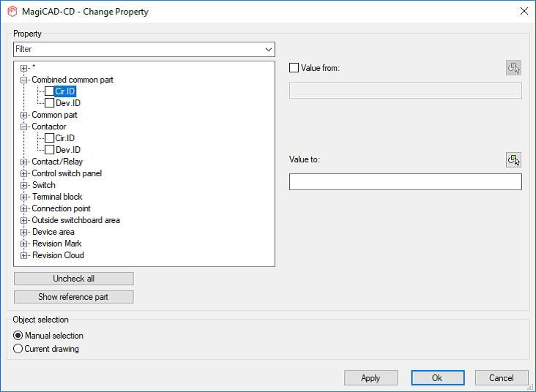536x392 pixels.
Task: Click the Value from text field
Action: pyautogui.click(x=406, y=90)
